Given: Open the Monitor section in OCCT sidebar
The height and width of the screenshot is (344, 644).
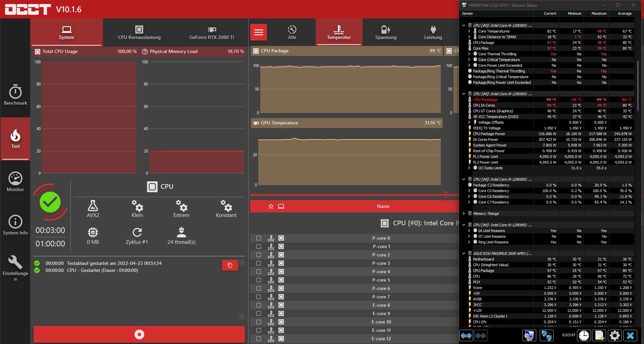Looking at the screenshot, I should (15, 182).
